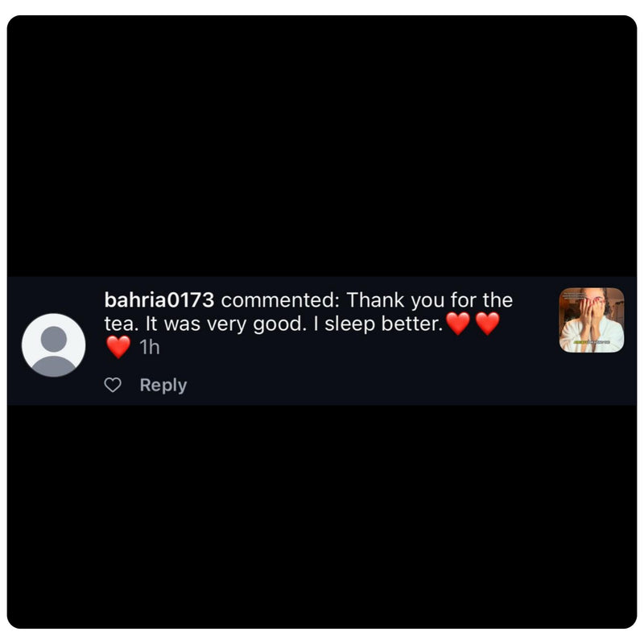The height and width of the screenshot is (644, 644).
Task: Click the "It was very good." sentence
Action: (226, 324)
